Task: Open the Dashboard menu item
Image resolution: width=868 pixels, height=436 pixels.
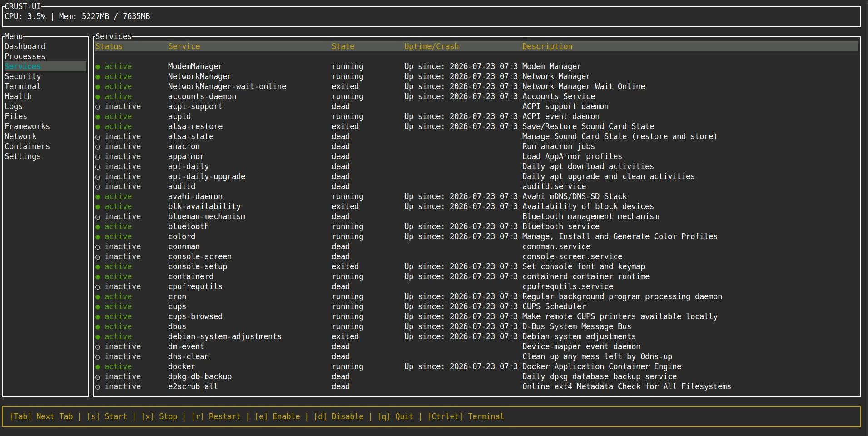Action: pos(25,46)
